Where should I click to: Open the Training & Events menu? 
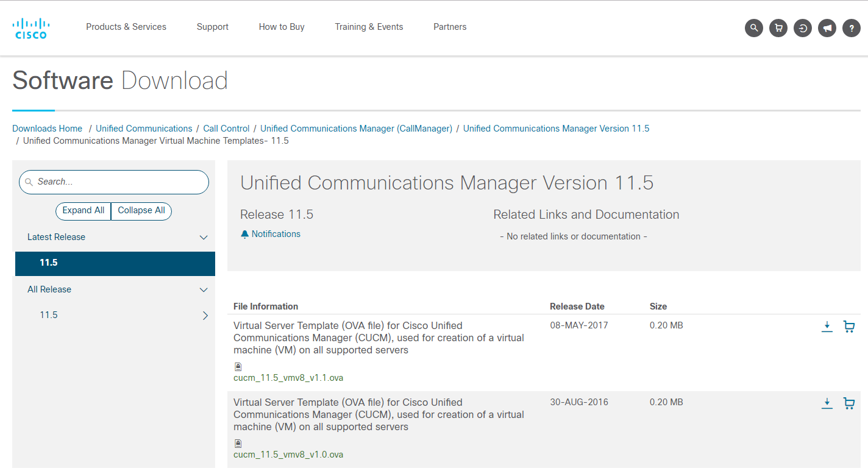tap(369, 27)
